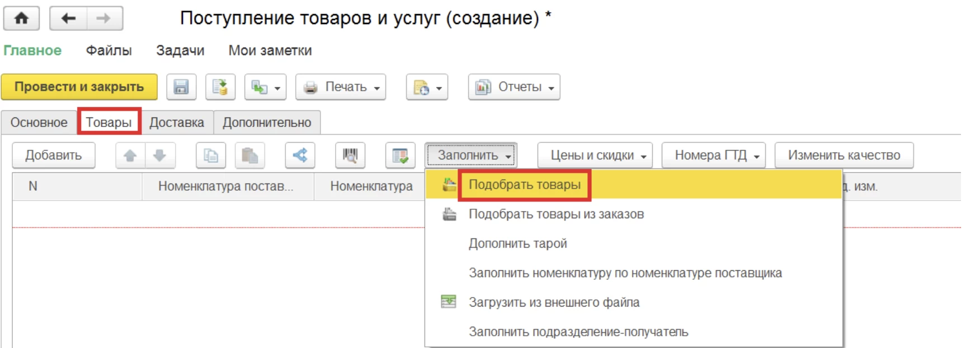Click the Home icon button
The width and height of the screenshot is (980, 348).
[x=21, y=18]
